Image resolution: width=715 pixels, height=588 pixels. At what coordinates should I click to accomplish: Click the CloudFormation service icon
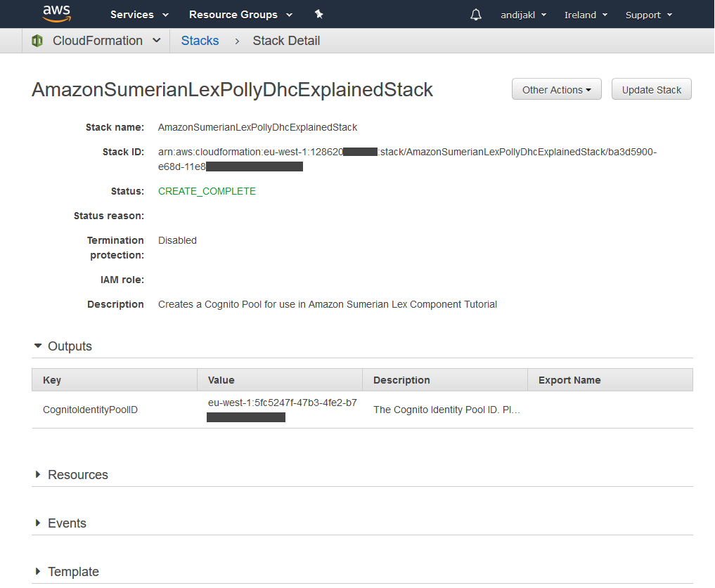(x=37, y=41)
